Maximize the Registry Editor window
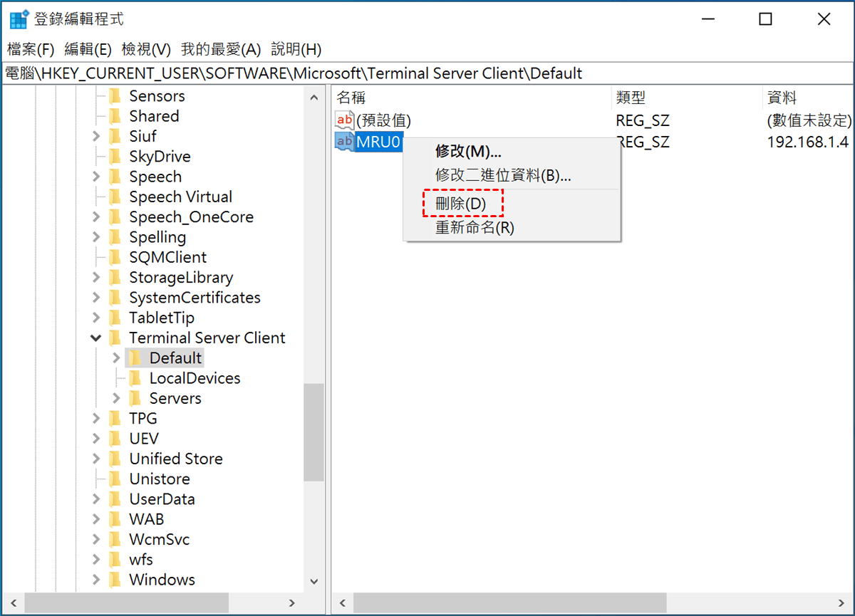Screen dimensions: 855x616 [765, 19]
